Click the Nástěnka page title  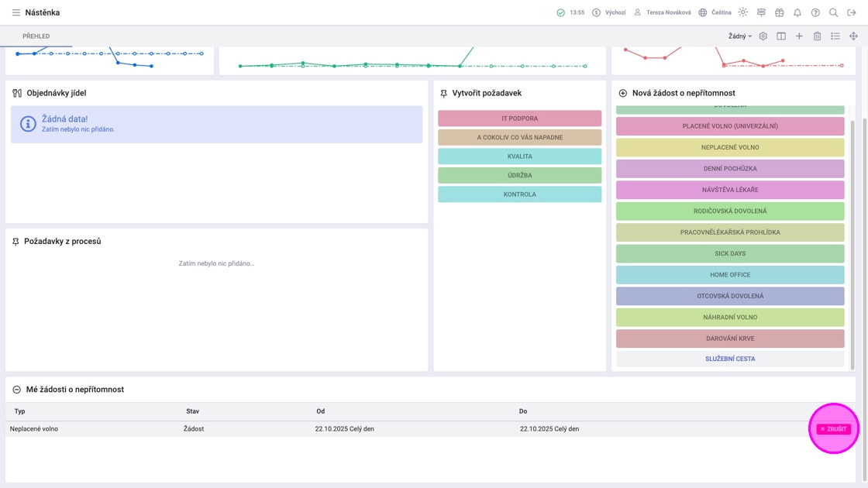coord(43,12)
